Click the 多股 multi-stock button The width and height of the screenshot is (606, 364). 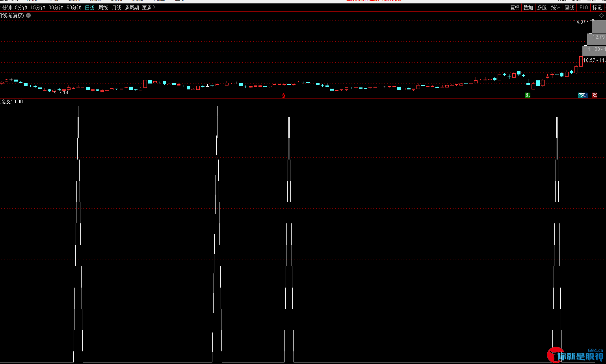(x=542, y=7)
